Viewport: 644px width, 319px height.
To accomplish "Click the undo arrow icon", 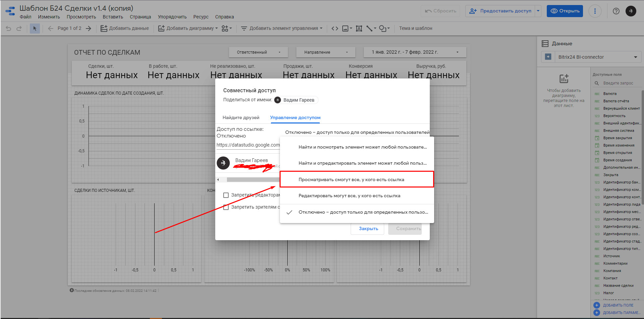I will pyautogui.click(x=8, y=29).
